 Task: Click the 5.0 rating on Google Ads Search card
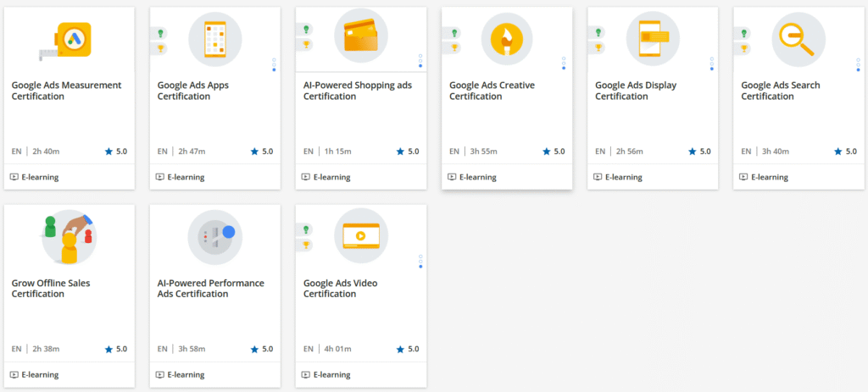(851, 152)
